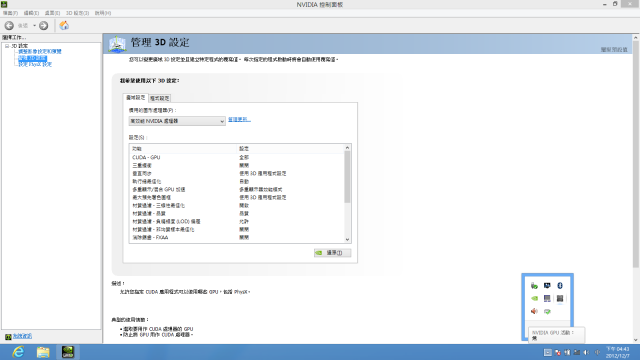Image resolution: width=640 pixels, height=360 pixels.
Task: Click the settings list scroll-up arrow
Action: coord(347,148)
